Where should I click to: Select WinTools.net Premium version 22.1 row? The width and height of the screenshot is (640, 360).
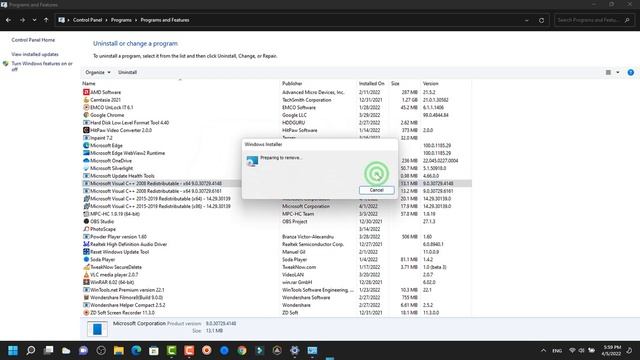click(x=277, y=290)
